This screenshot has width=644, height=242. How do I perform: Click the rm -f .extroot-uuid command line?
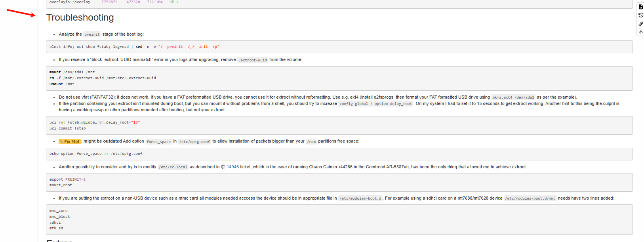coord(103,78)
